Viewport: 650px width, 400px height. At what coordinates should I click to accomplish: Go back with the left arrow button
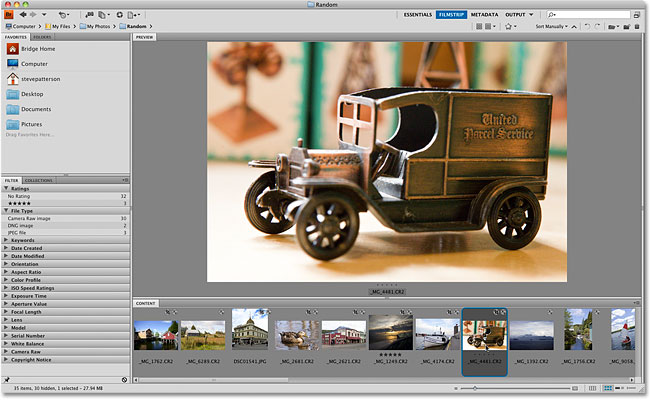tap(23, 15)
